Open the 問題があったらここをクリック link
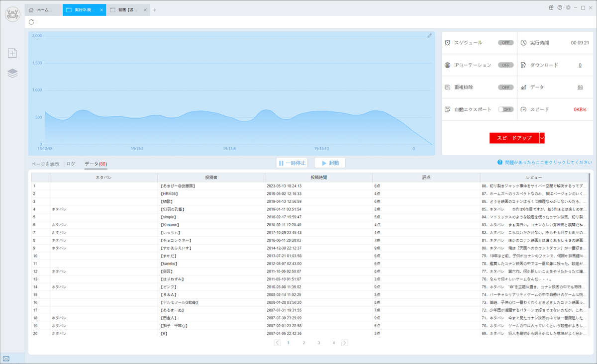The image size is (597, 364). [548, 163]
